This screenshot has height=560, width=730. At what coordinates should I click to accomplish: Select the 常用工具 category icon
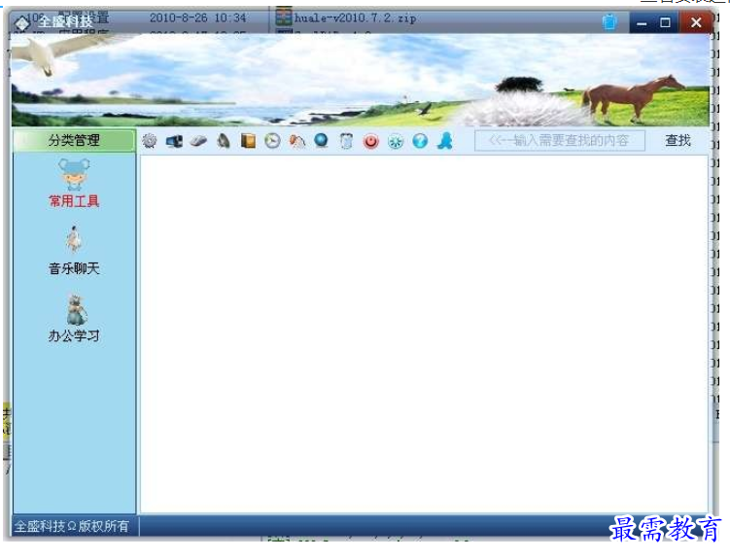pyautogui.click(x=74, y=175)
